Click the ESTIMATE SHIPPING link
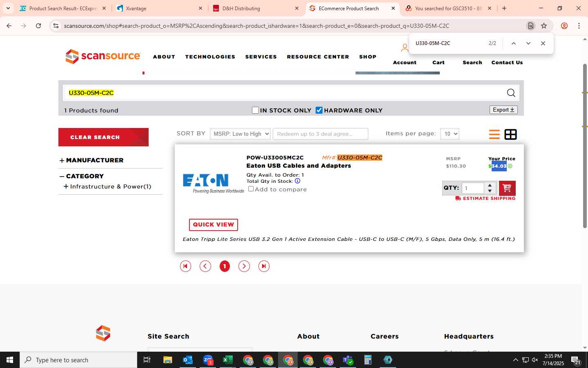The width and height of the screenshot is (588, 368). pos(486,198)
